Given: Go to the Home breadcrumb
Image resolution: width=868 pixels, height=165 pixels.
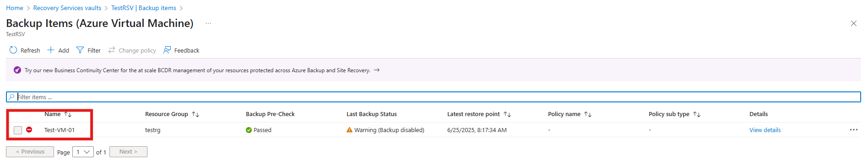Looking at the screenshot, I should pyautogui.click(x=15, y=8).
